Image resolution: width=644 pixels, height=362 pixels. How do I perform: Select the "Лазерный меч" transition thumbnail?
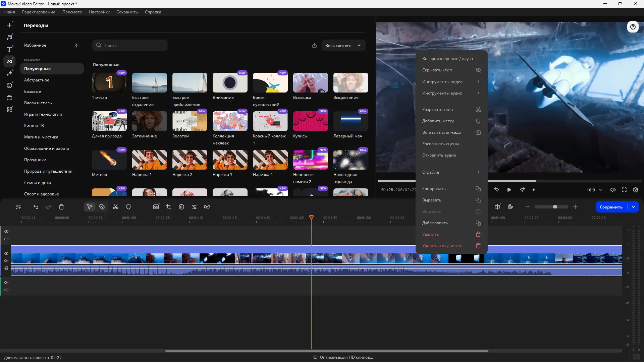point(351,121)
